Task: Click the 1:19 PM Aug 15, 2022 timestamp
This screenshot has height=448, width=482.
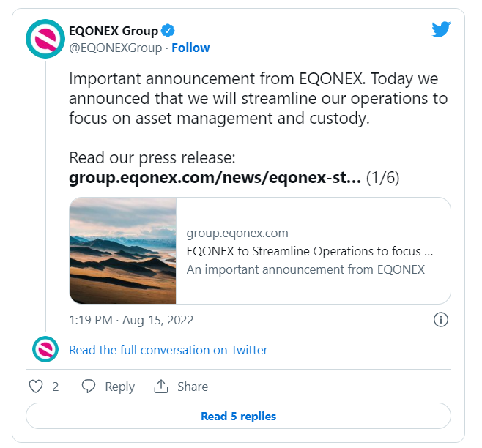Action: click(x=131, y=320)
